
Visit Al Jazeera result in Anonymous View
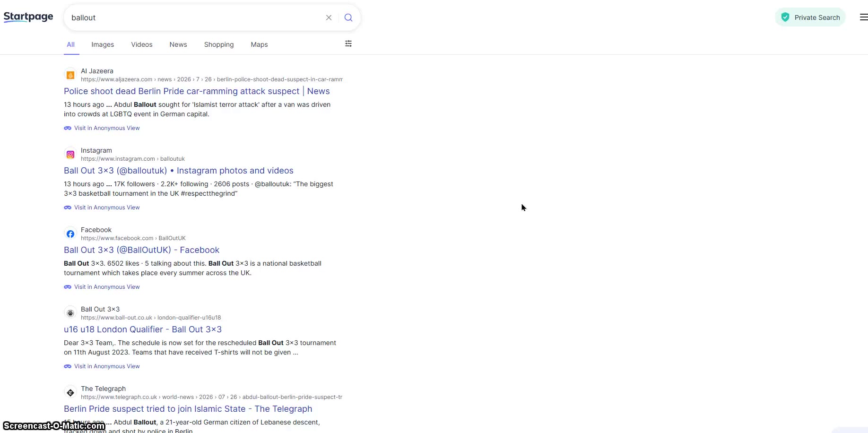click(x=102, y=128)
